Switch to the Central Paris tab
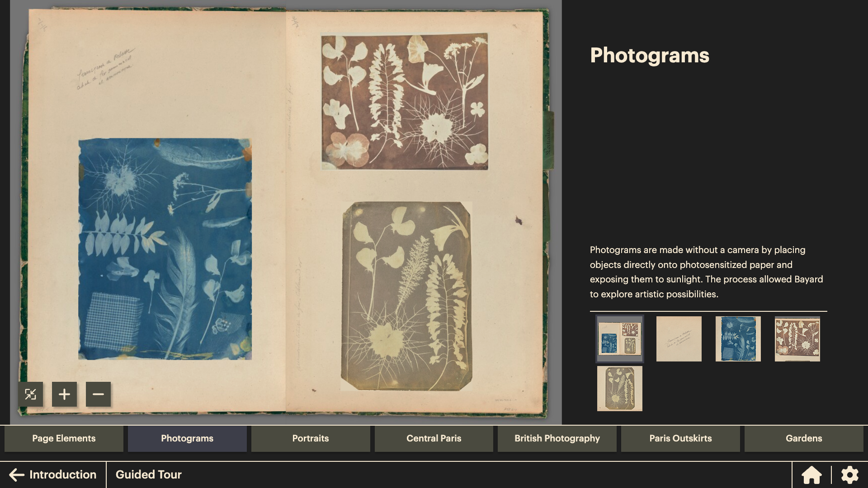The width and height of the screenshot is (868, 488). tap(434, 438)
